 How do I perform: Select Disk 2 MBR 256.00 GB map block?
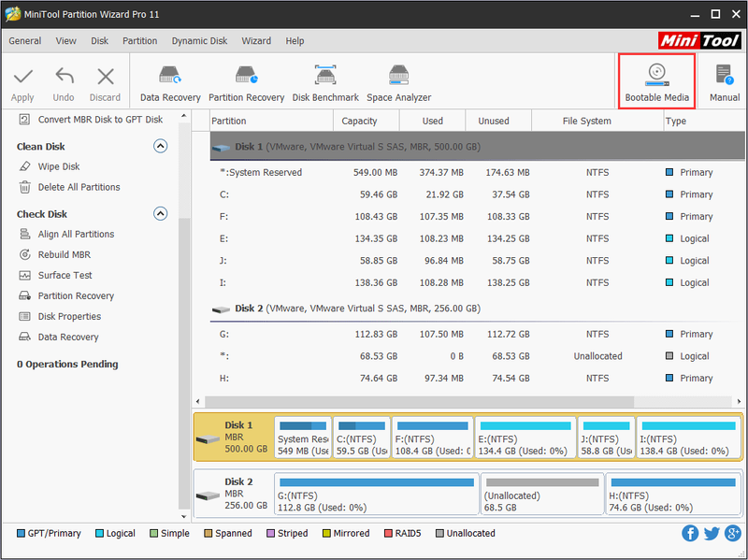tap(233, 494)
